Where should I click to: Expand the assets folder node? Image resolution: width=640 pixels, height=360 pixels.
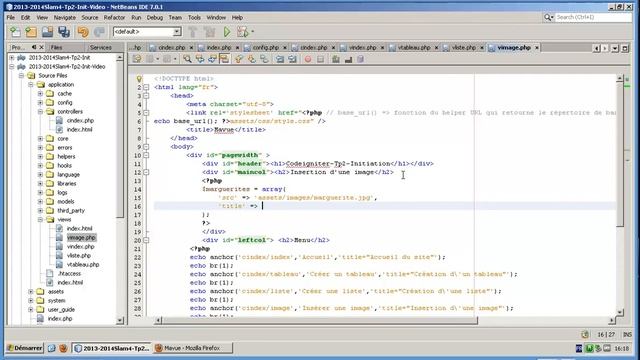31,291
